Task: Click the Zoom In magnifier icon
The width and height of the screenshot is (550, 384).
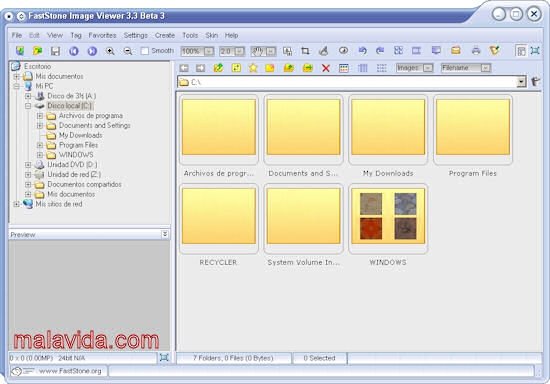Action: coord(110,51)
